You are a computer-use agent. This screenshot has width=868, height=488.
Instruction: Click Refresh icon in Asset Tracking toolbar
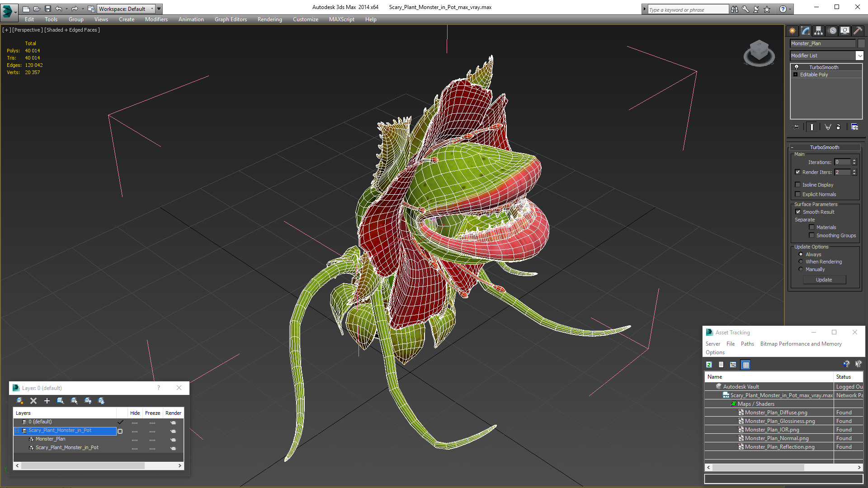(x=709, y=365)
